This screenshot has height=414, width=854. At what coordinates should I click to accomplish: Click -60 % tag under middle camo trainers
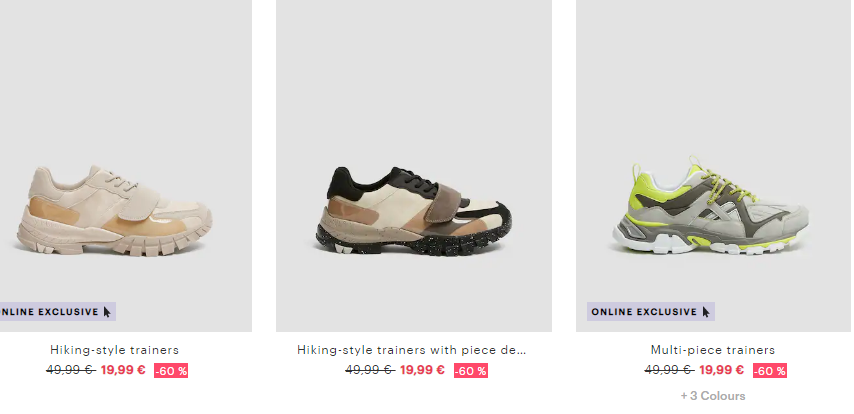[471, 371]
